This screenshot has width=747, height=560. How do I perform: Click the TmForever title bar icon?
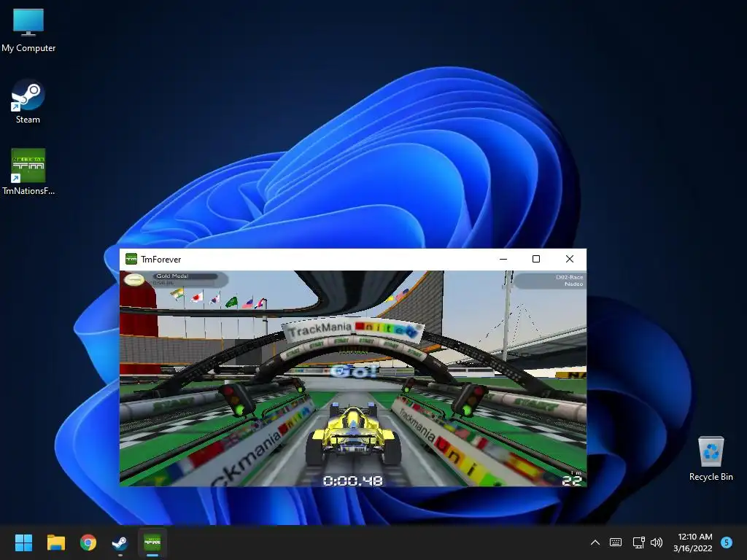pos(131,259)
